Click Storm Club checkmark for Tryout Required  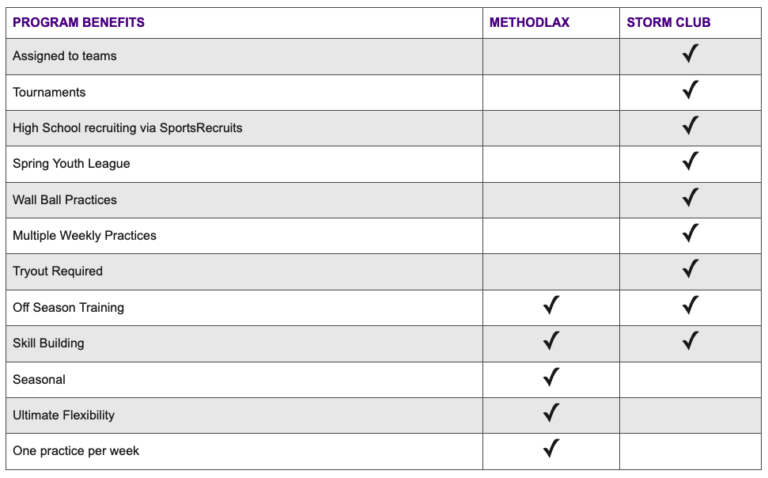click(x=689, y=270)
